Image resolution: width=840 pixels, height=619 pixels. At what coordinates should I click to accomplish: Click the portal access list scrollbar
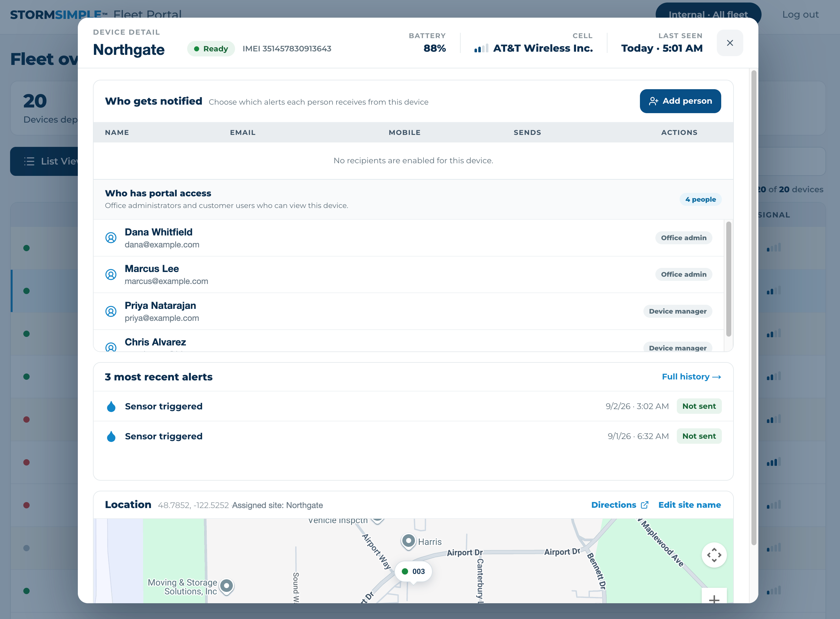pos(728,279)
